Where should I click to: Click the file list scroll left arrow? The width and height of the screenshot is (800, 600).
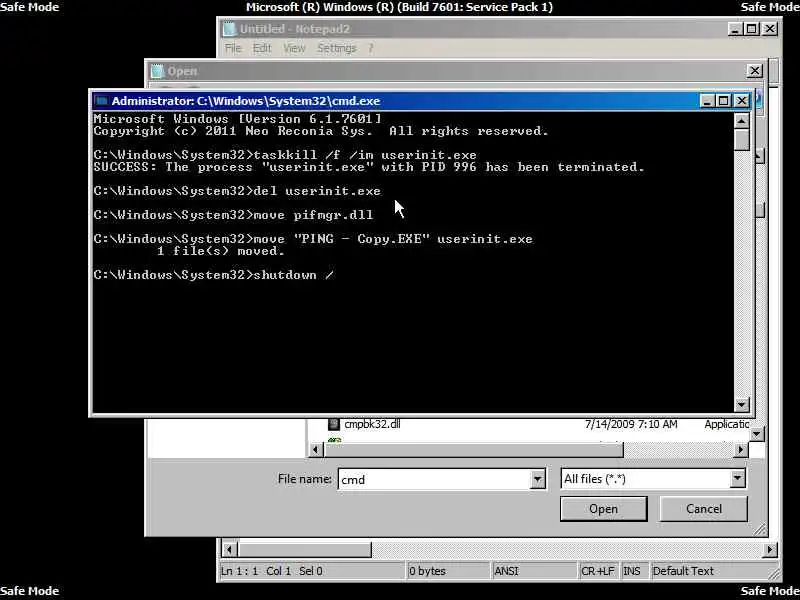[x=315, y=449]
